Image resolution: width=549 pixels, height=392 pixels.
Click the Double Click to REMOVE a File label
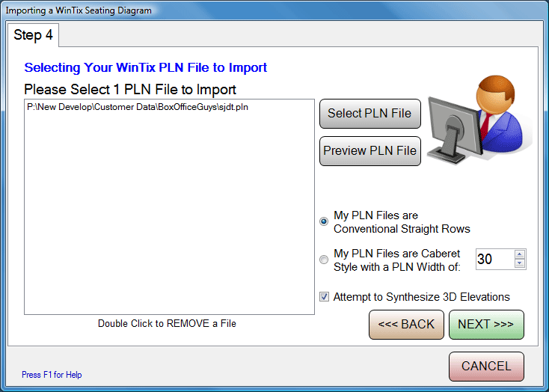(x=167, y=323)
